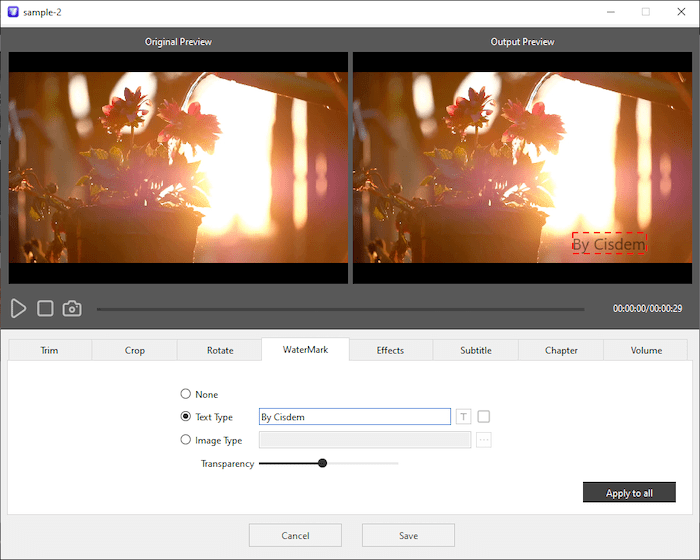Viewport: 700px width, 560px height.
Task: Switch to the Subtitle tab
Action: pos(476,350)
